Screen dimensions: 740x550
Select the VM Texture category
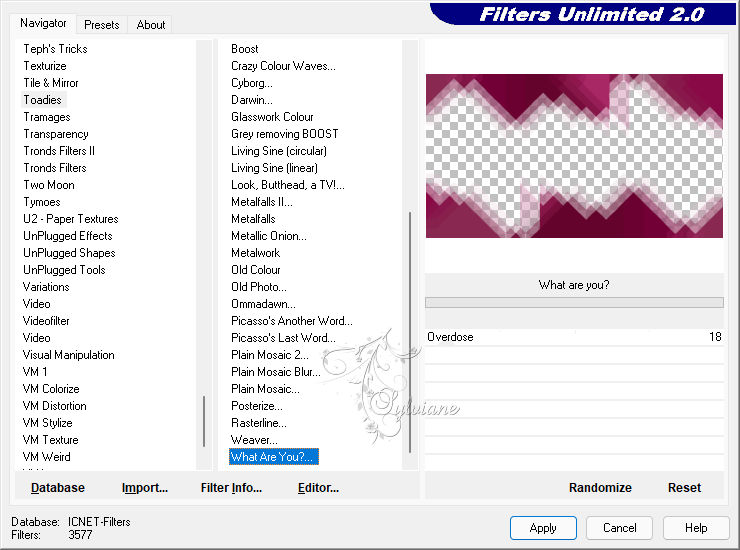point(50,440)
